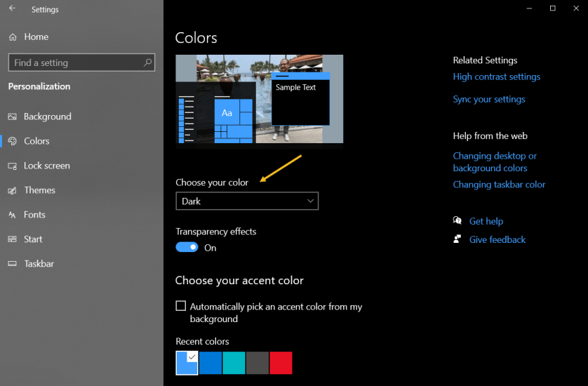
Task: Click Sync your settings link
Action: pyautogui.click(x=488, y=99)
